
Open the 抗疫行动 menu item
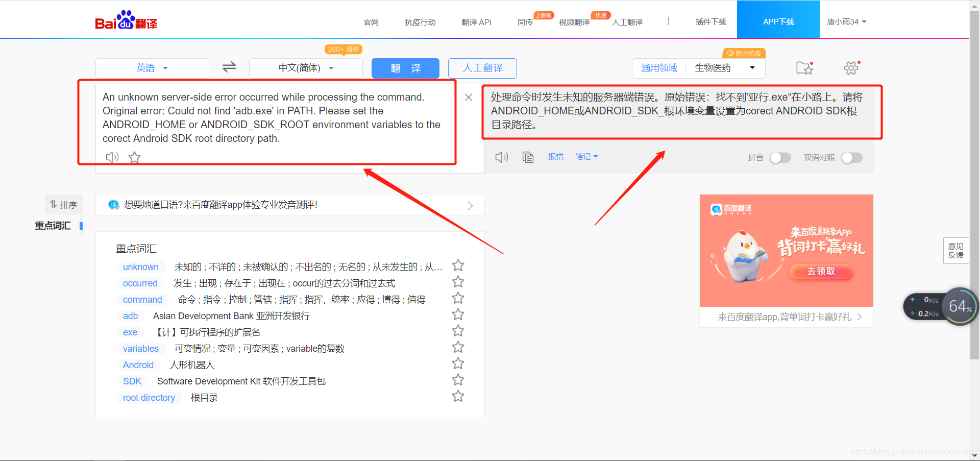click(420, 22)
